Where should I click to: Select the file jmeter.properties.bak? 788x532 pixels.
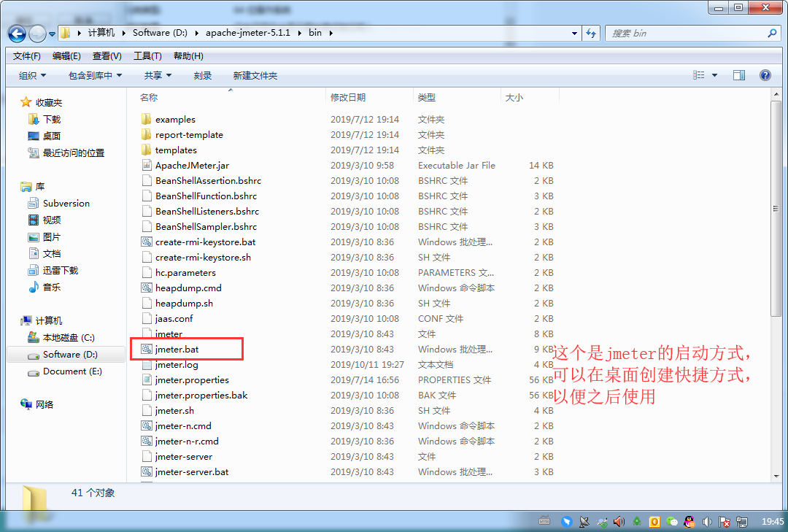pyautogui.click(x=201, y=396)
